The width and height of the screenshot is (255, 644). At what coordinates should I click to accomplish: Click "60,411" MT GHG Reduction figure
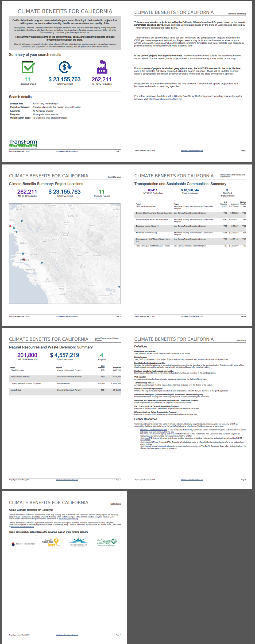(x=153, y=190)
